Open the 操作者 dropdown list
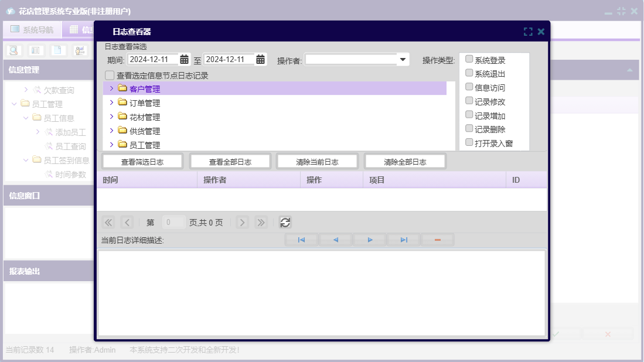 coord(403,59)
